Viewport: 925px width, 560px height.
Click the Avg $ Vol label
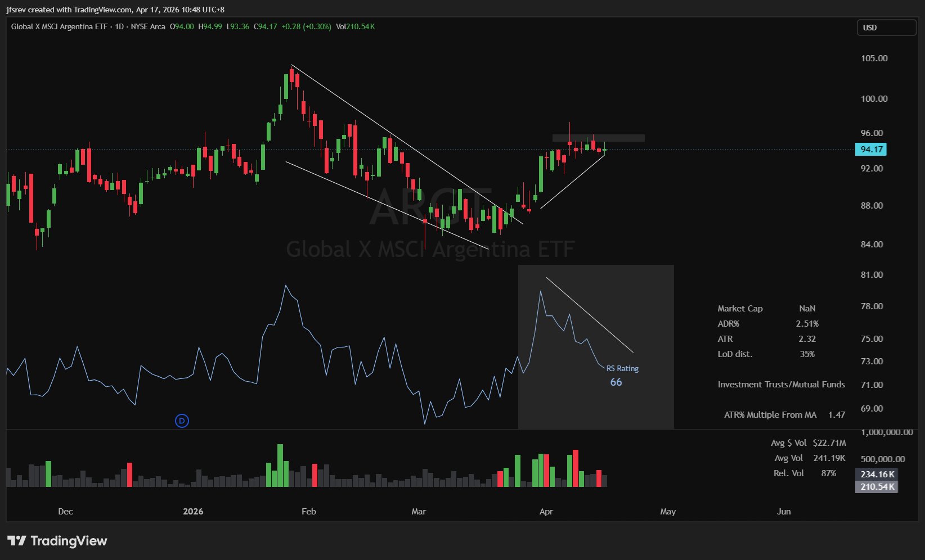(788, 443)
